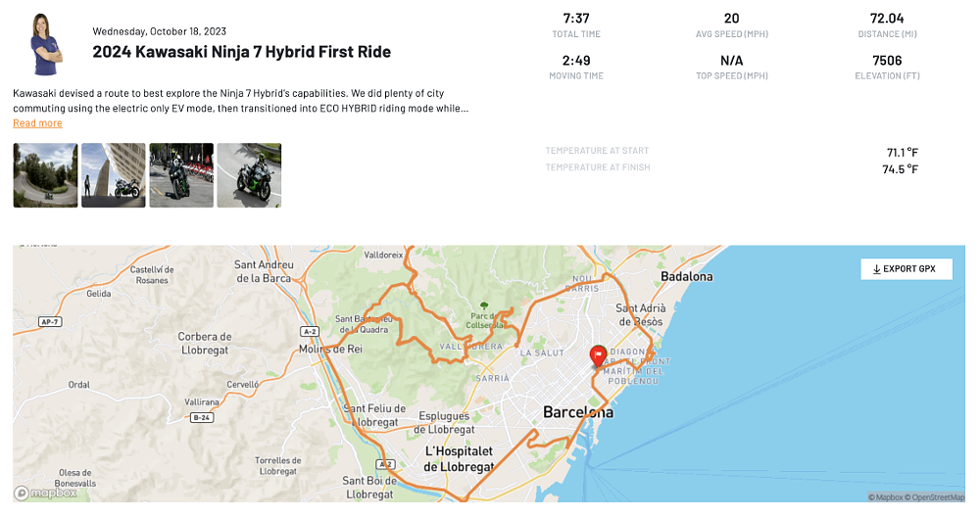Click the ride title 2024 Kawasaki Ninja 7 Hybrid
Screen dimensions: 980x517
[242, 52]
